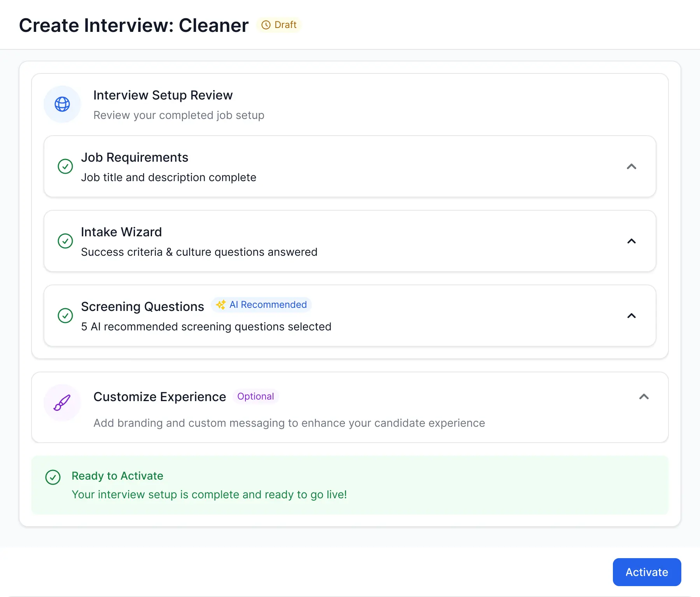
Task: Collapse the Intake Wizard section chevron
Action: (x=632, y=241)
